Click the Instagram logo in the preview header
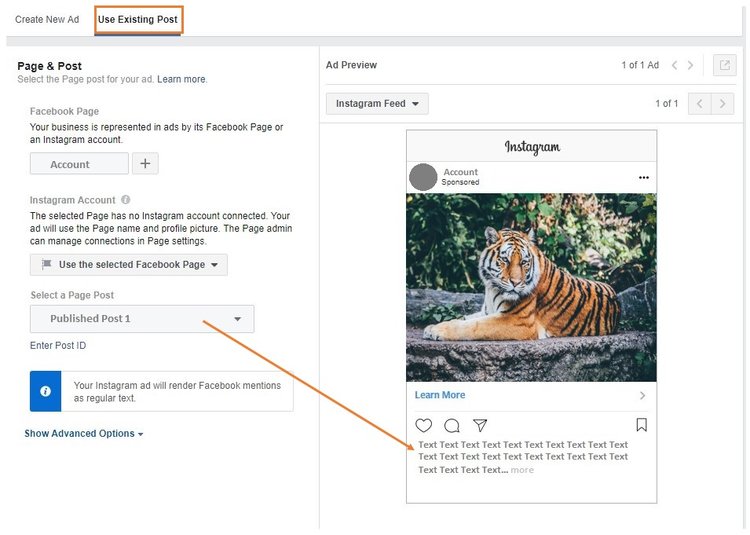The image size is (750, 535). coord(532,147)
